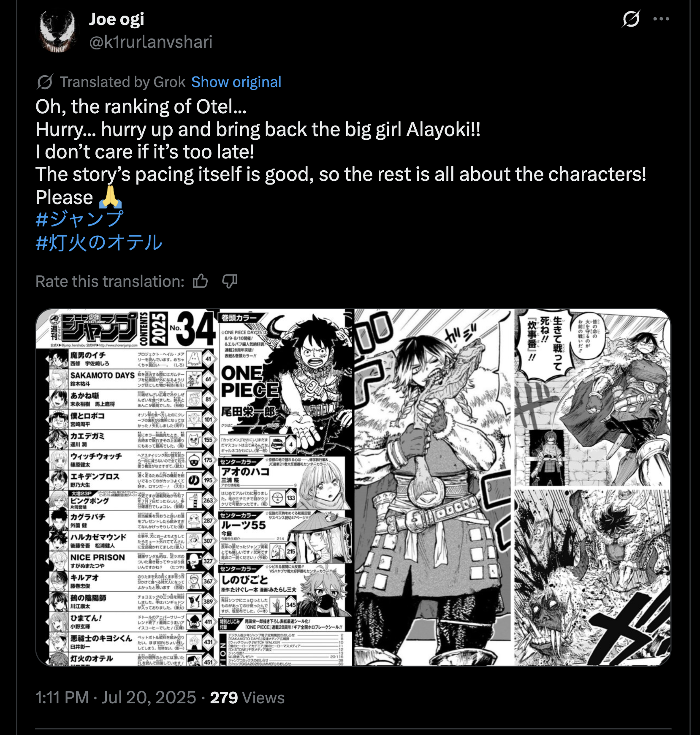Image resolution: width=700 pixels, height=735 pixels.
Task: Open manga panel of woman biting lizard
Action: click(434, 487)
